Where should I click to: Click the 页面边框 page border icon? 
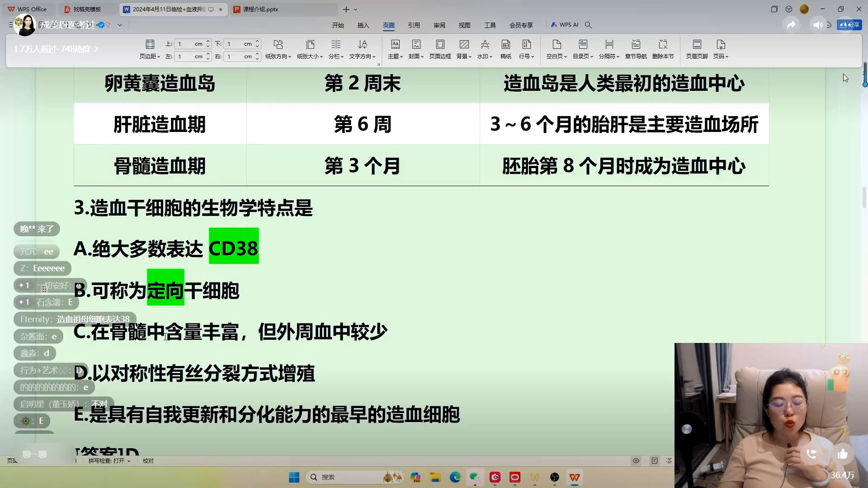[440, 44]
